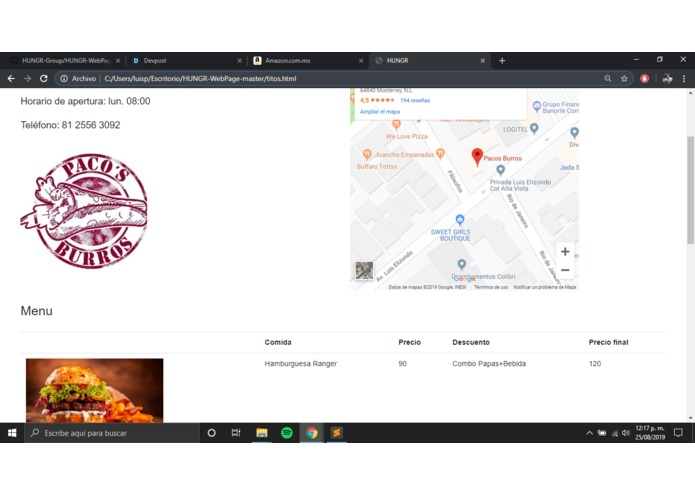Open the profile avatar icon in Chrome
The height and width of the screenshot is (494, 695).
point(667,79)
